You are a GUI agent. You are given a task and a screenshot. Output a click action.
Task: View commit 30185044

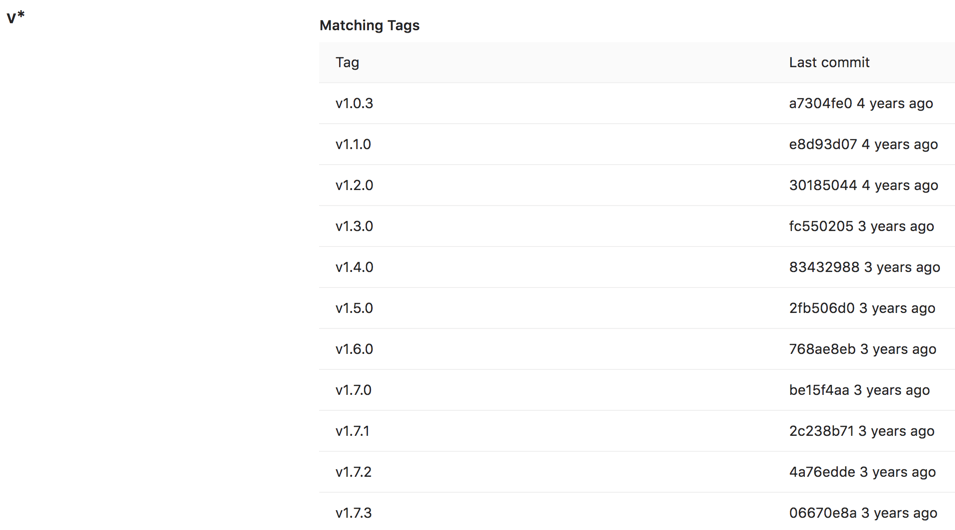[x=822, y=185]
